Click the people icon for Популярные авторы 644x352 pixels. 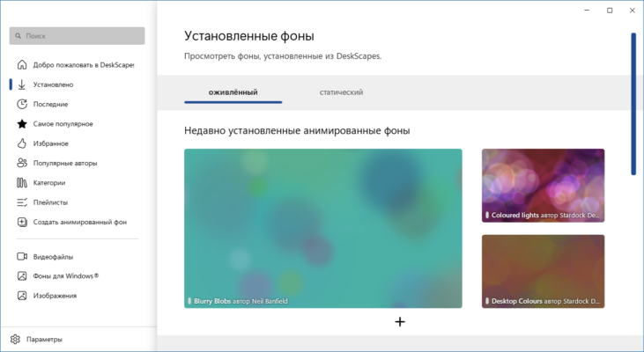click(x=22, y=163)
